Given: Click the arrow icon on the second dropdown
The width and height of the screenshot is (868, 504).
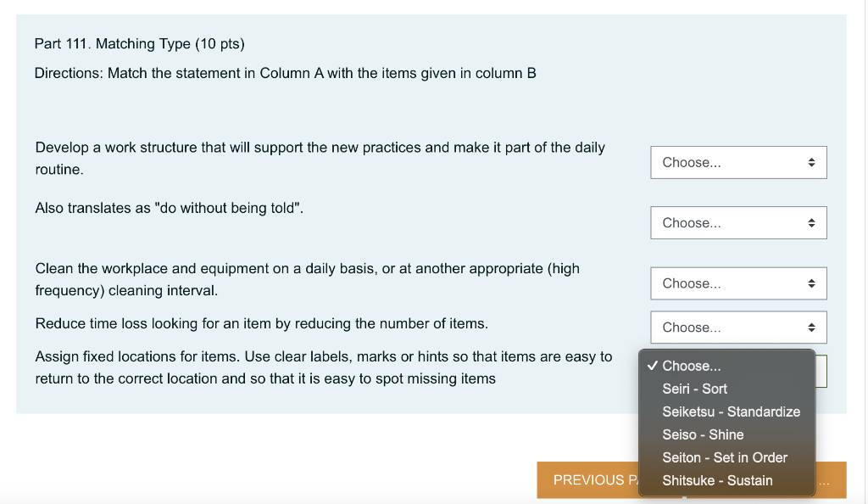Looking at the screenshot, I should [x=812, y=222].
